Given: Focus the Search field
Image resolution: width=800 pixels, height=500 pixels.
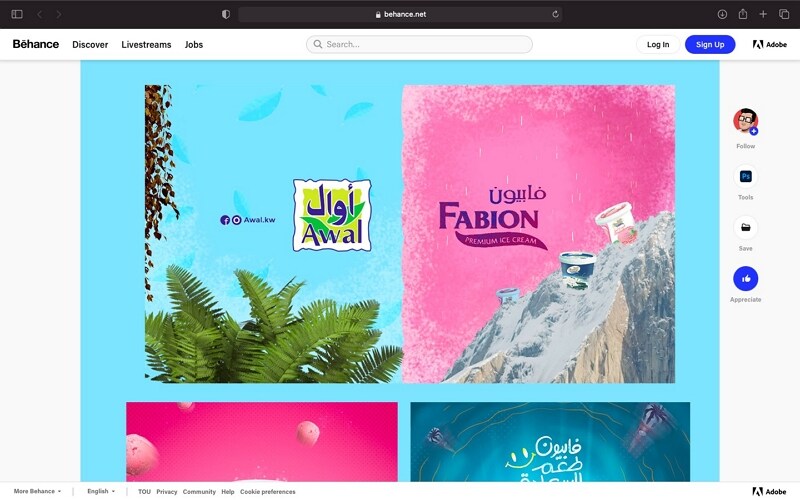Looking at the screenshot, I should 419,44.
